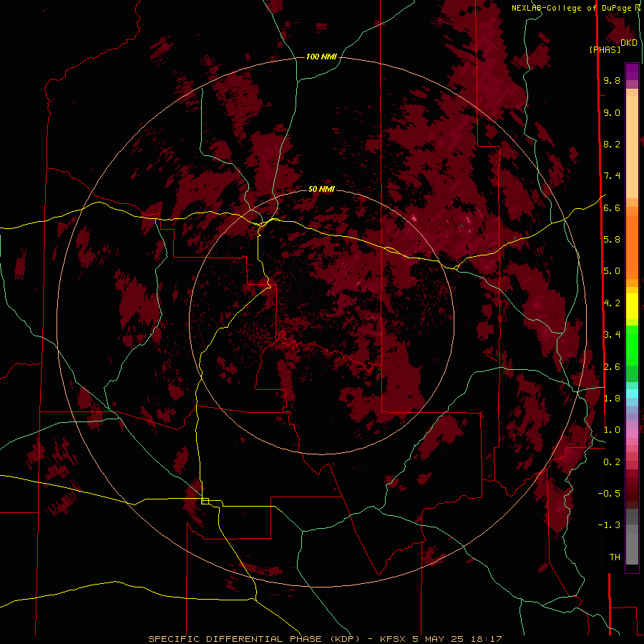Click the 8.2 value on the color scale
This screenshot has width=644, height=644.
click(612, 145)
